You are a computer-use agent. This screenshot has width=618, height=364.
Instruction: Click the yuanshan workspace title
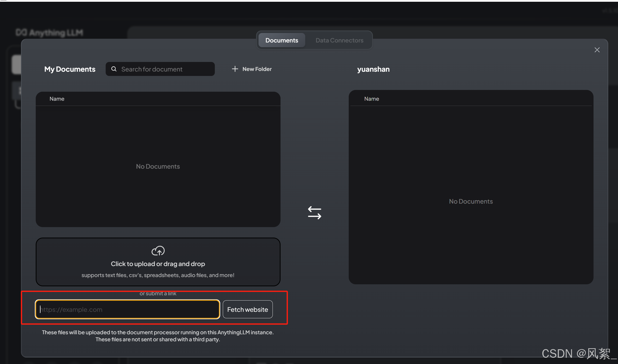coord(373,69)
